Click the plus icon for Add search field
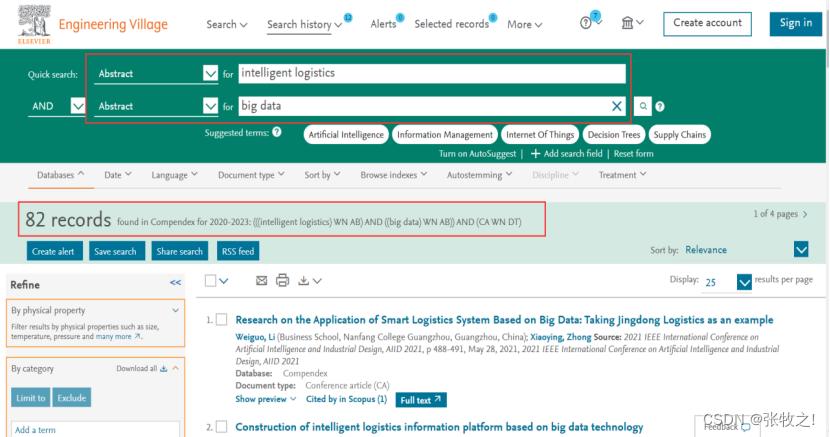The height and width of the screenshot is (437, 830). [x=535, y=154]
